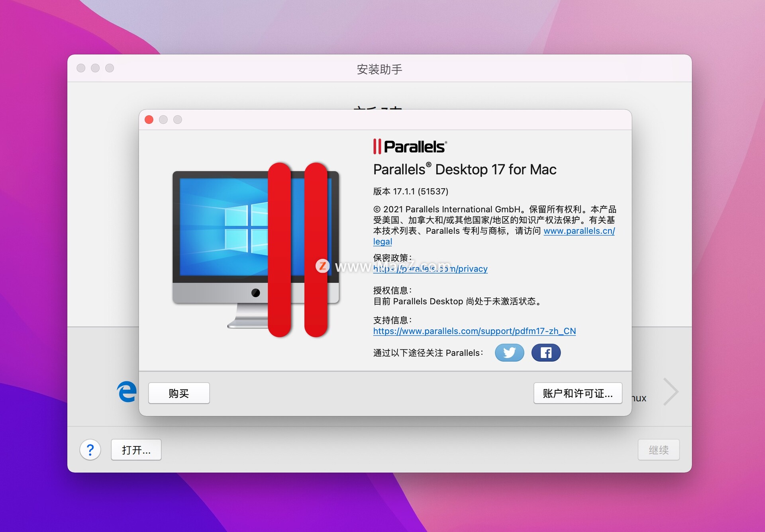
Task: Open the www.parallels.cn/legal link
Action: (579, 231)
